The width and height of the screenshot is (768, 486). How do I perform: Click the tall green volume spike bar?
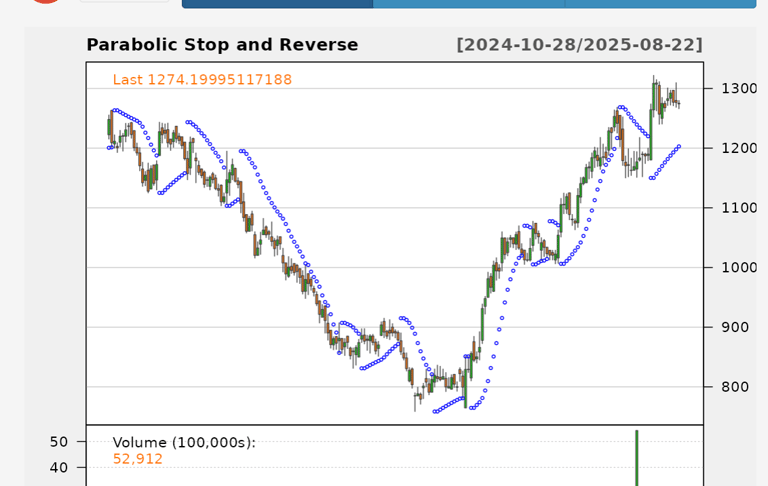(x=637, y=458)
